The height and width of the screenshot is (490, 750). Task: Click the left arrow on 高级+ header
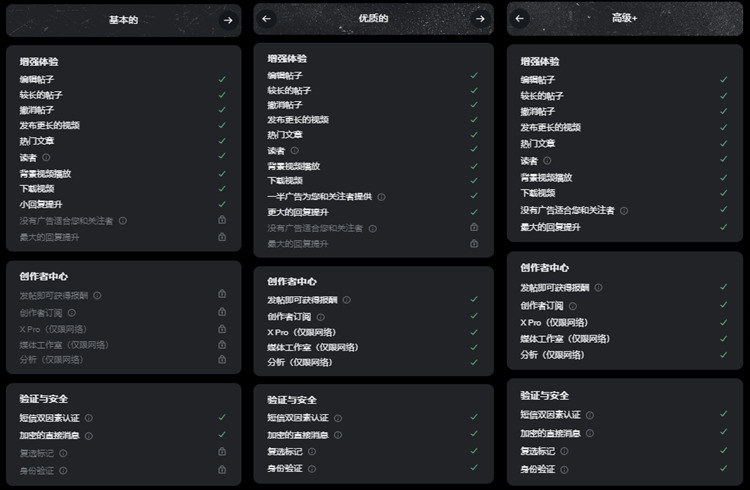point(520,18)
